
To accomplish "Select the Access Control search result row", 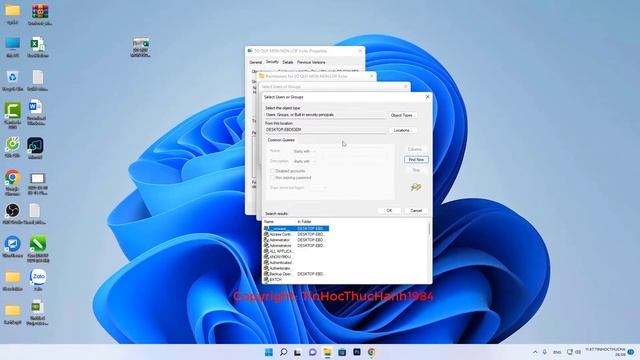I will point(296,235).
